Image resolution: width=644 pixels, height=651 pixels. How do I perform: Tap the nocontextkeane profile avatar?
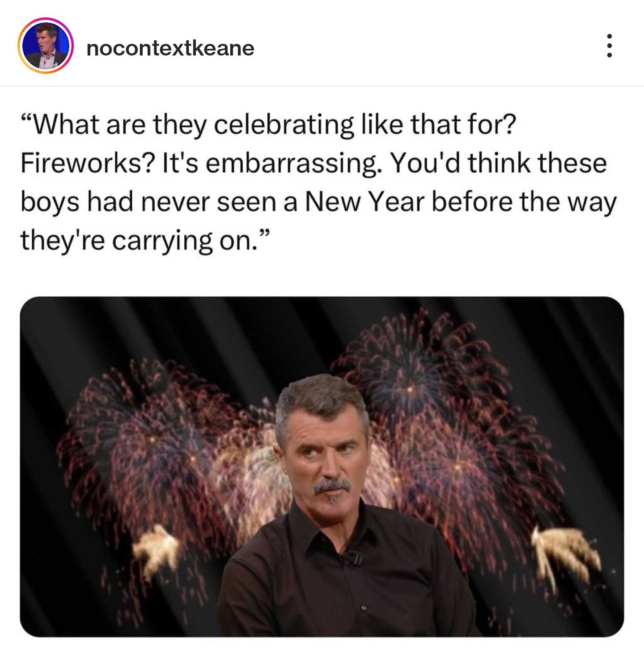[x=45, y=46]
